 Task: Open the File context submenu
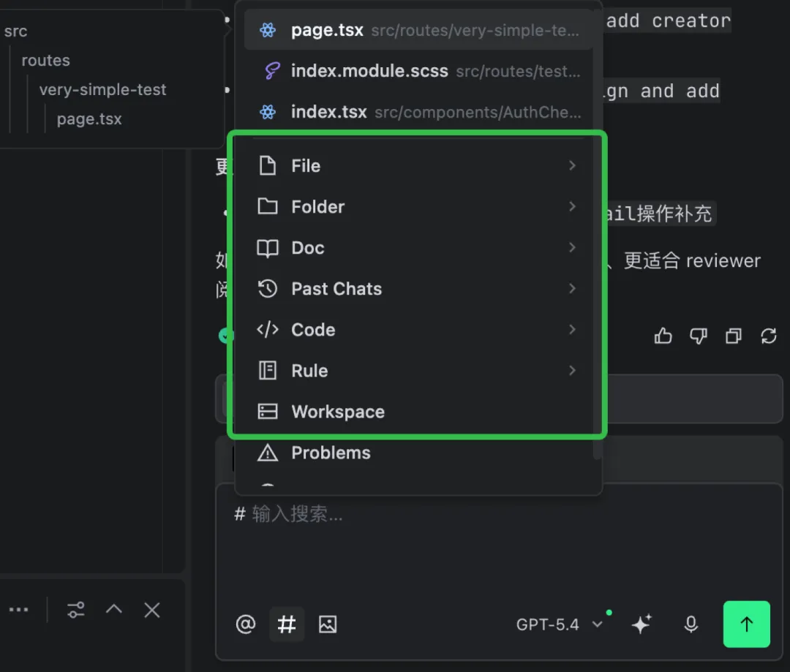(x=418, y=166)
